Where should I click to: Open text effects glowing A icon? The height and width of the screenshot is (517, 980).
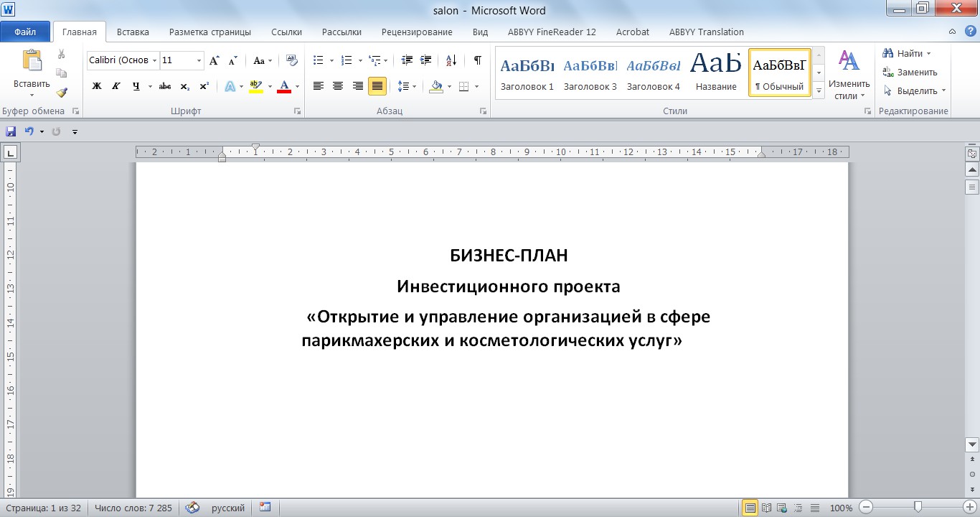(x=230, y=86)
